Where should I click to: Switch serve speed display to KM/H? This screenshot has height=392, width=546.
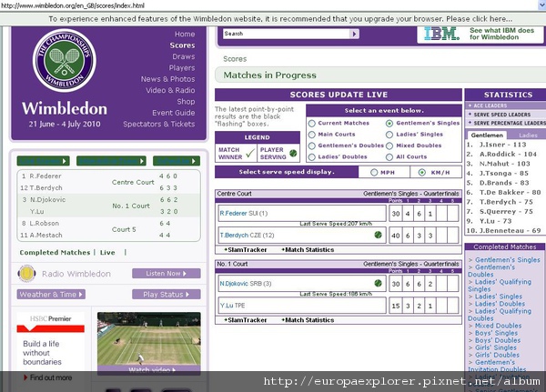coord(421,172)
